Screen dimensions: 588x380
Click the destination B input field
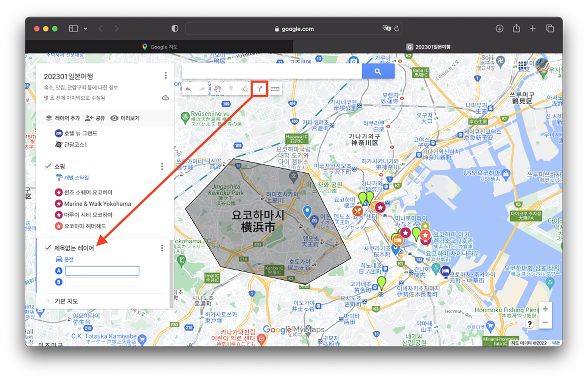point(102,282)
